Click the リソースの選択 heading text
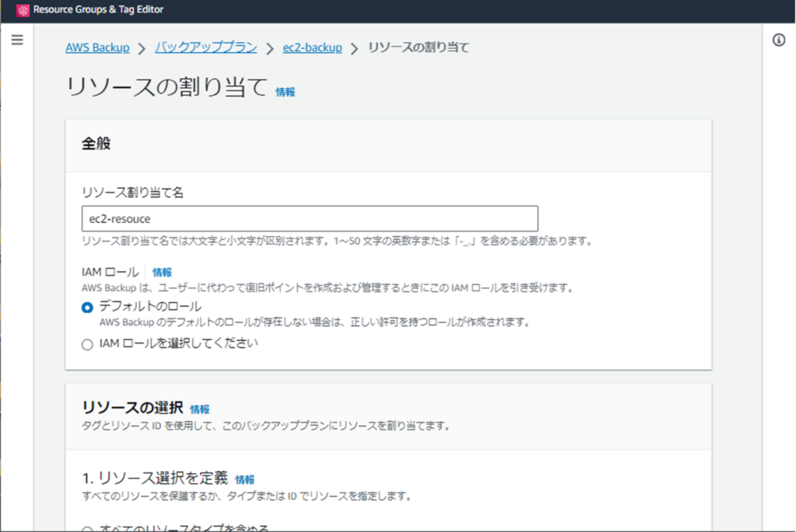Screen dimensions: 796x532 pos(132,408)
